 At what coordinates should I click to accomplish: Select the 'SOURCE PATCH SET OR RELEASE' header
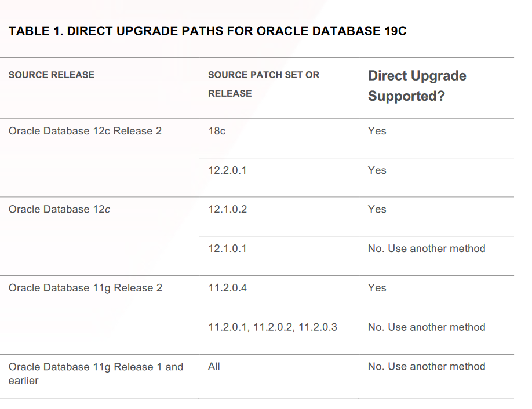point(264,84)
